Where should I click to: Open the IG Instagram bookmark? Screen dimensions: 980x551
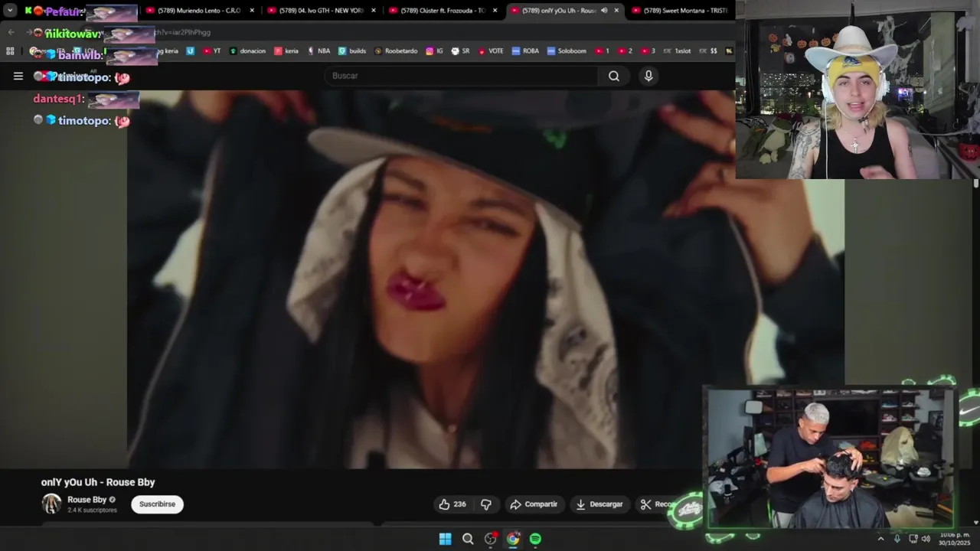tap(434, 51)
